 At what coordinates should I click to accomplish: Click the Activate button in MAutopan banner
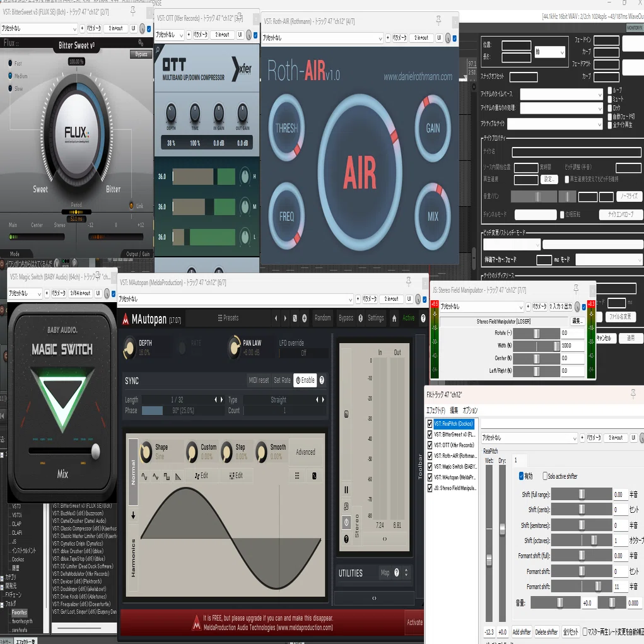click(x=414, y=622)
